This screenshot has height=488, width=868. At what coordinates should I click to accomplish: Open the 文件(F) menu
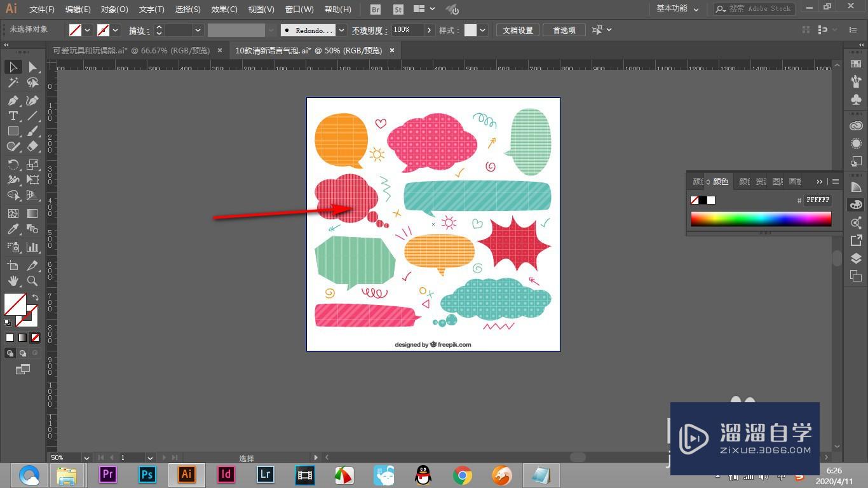tap(42, 10)
